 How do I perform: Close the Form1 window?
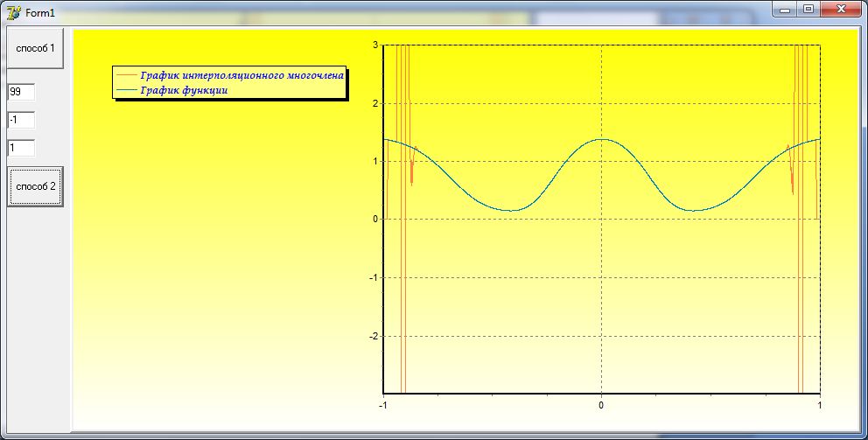pos(841,9)
